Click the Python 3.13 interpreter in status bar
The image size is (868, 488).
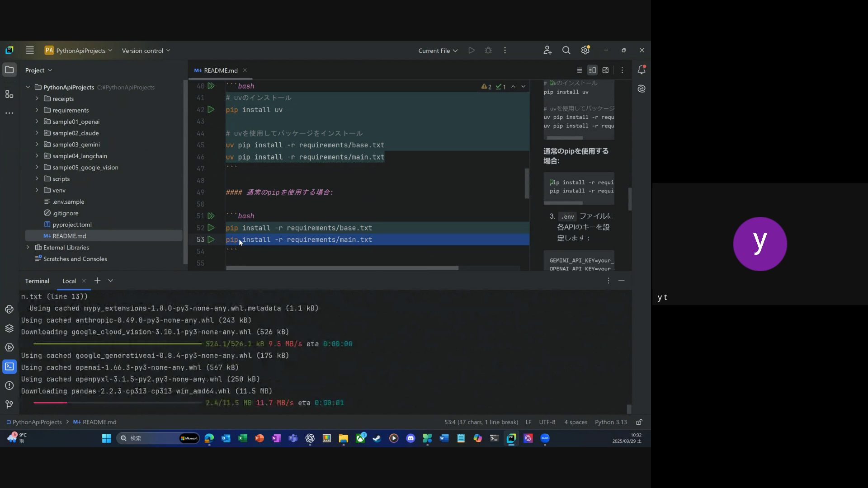[x=611, y=422]
